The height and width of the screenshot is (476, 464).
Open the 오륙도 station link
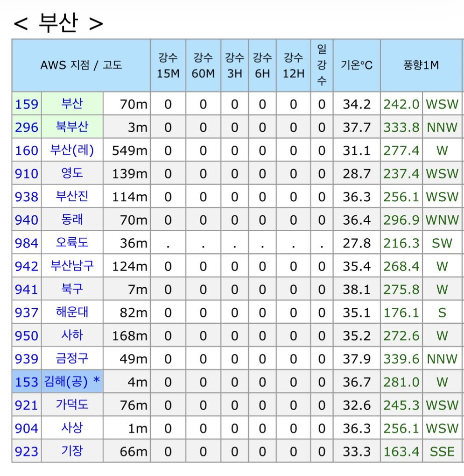point(72,242)
